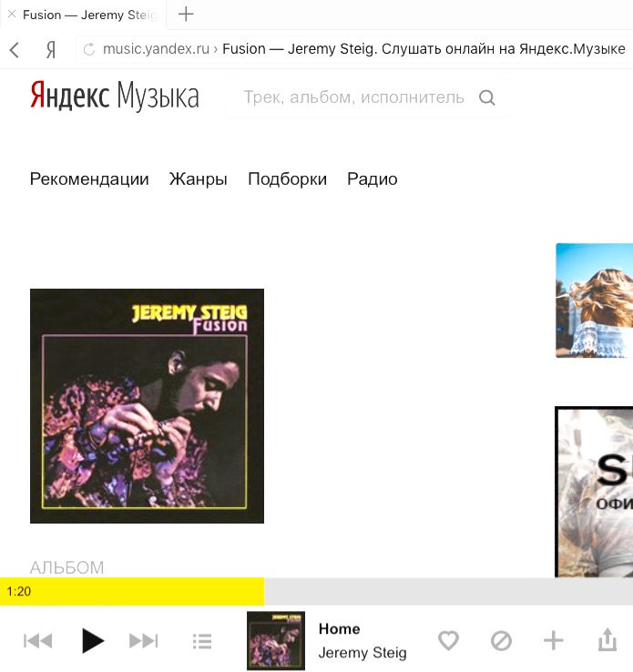Go to the Подборки page
The image size is (633, 672).
coord(287,179)
